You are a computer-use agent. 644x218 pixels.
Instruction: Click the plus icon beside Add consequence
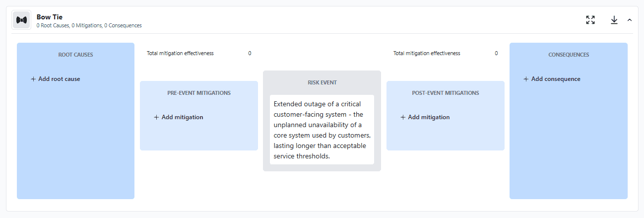(x=526, y=79)
